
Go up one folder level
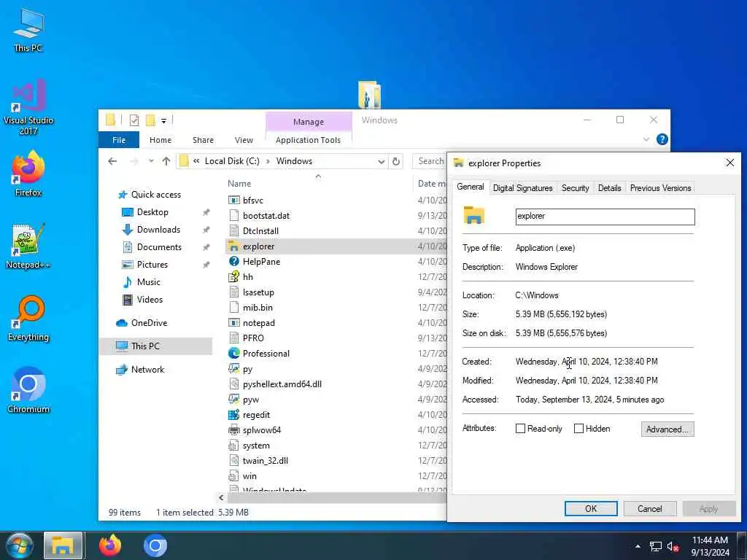(166, 161)
